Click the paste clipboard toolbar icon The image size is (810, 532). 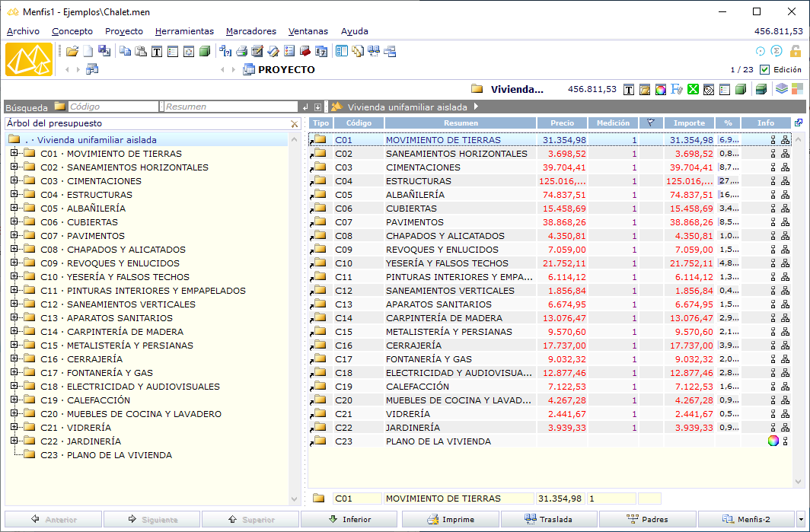click(x=141, y=51)
